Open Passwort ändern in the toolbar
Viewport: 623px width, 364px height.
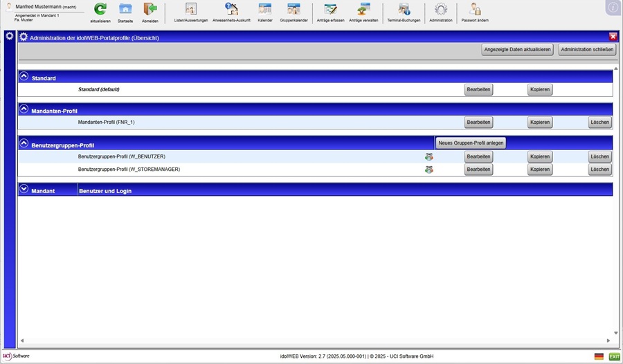click(x=475, y=10)
